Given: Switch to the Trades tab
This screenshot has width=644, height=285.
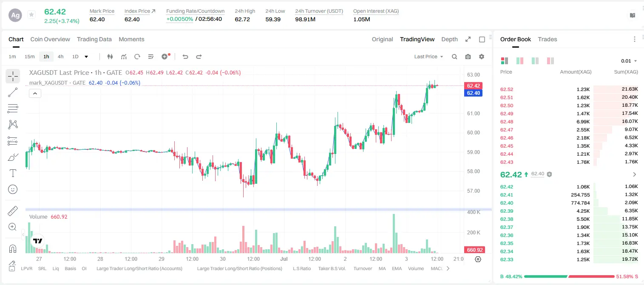Looking at the screenshot, I should pos(547,39).
